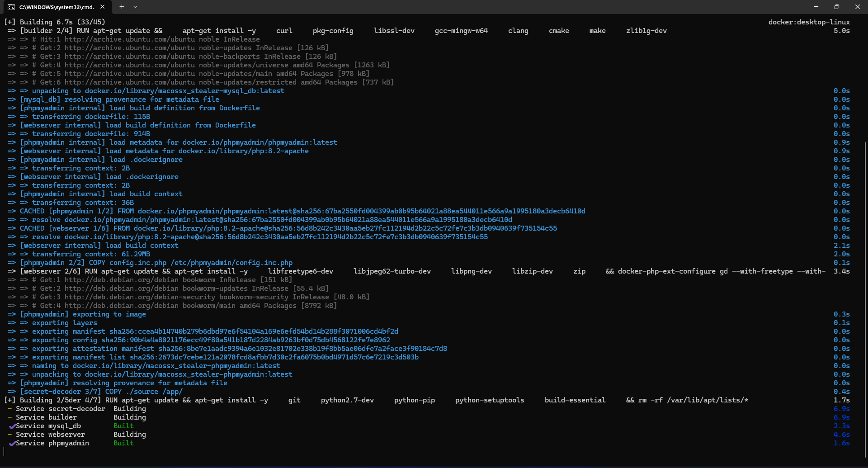Click 'exporting attestation manifest' line
This screenshot has width=868, height=468.
(x=227, y=349)
